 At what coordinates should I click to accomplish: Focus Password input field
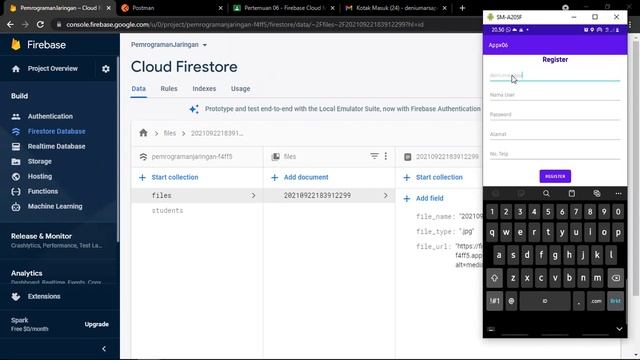coord(555,115)
